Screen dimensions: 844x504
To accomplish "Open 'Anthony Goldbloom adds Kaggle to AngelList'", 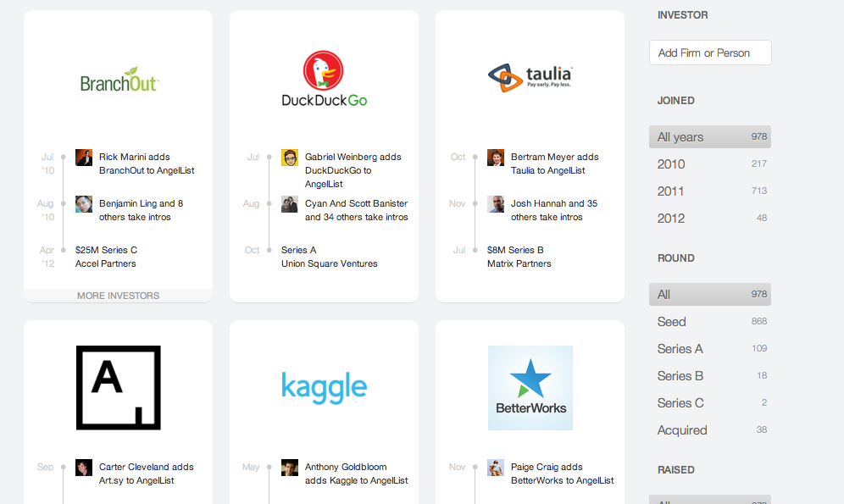I will click(x=357, y=474).
